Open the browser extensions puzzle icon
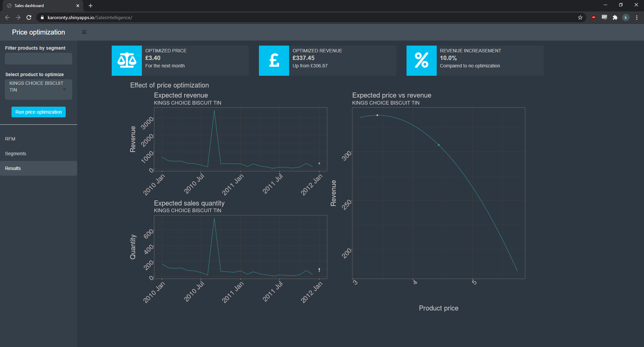Viewport: 644px width, 347px height. point(615,17)
